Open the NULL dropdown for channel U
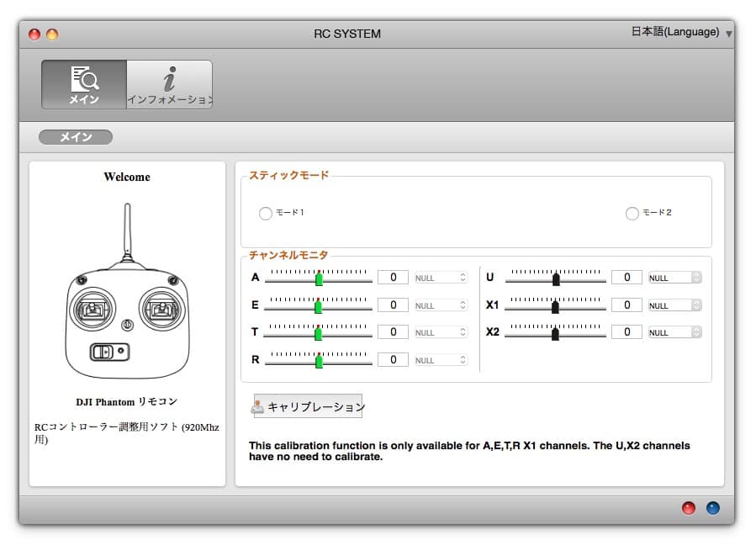The height and width of the screenshot is (551, 756). pos(675,278)
